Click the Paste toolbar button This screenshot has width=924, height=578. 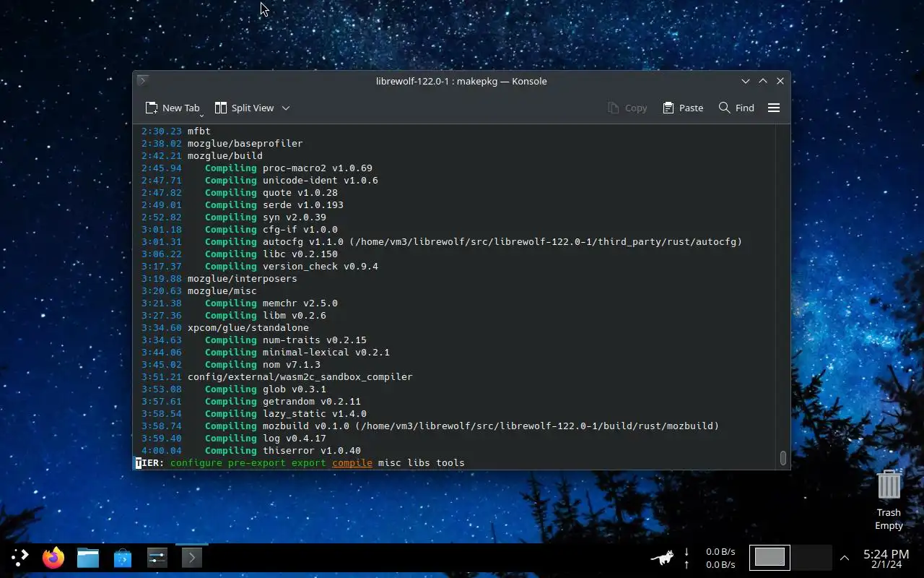coord(683,108)
